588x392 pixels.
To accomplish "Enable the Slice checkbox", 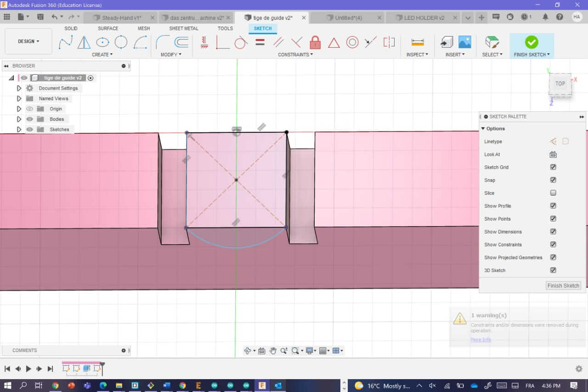I will coord(553,193).
